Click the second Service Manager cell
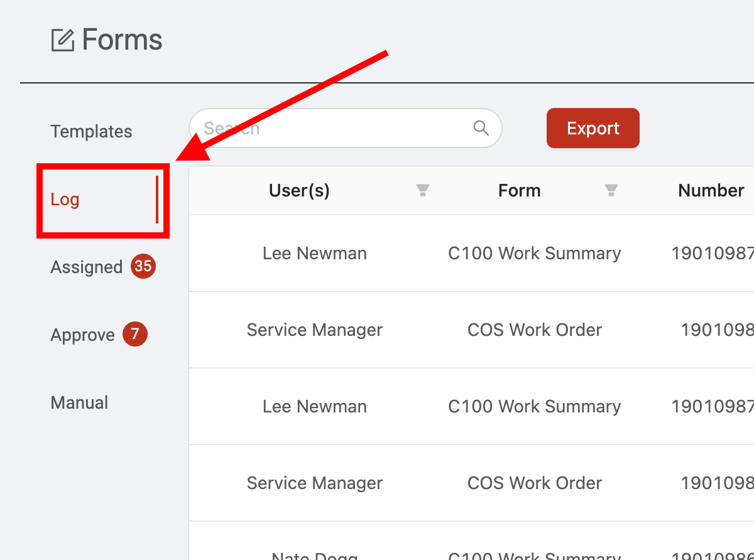The width and height of the screenshot is (754, 560). [315, 483]
